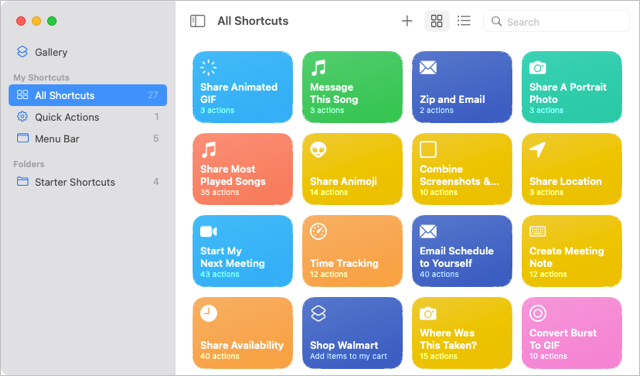Click the envelope icon on Email Schedule to Yourself
The image size is (640, 376).
[428, 231]
